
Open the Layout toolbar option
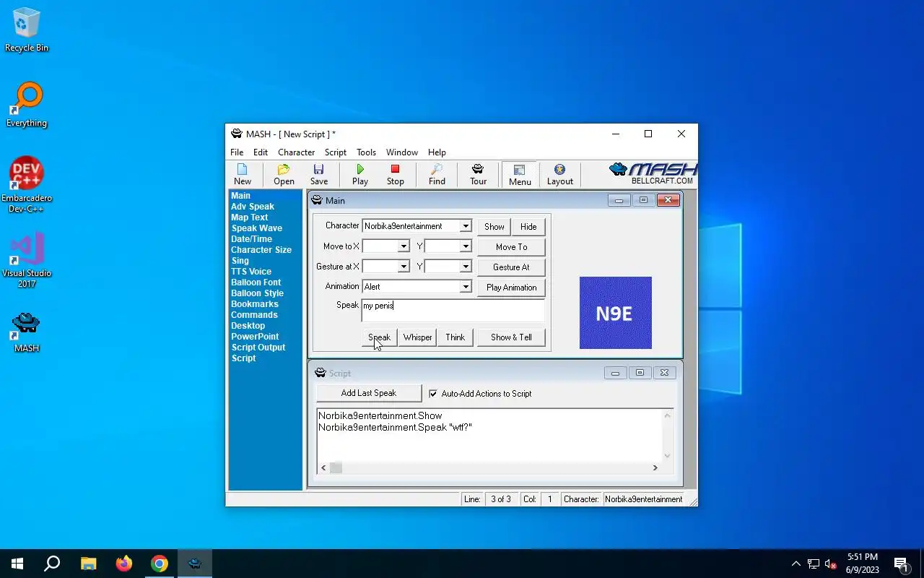[x=559, y=174]
